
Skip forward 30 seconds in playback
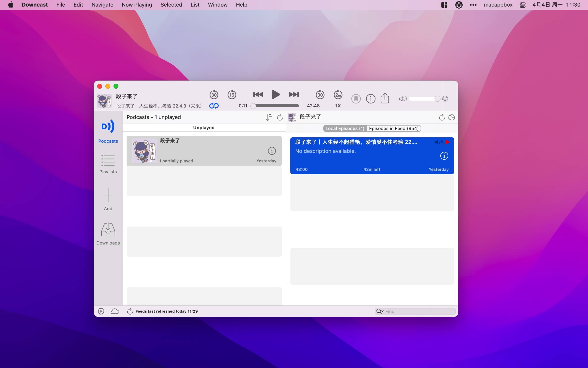(x=320, y=94)
